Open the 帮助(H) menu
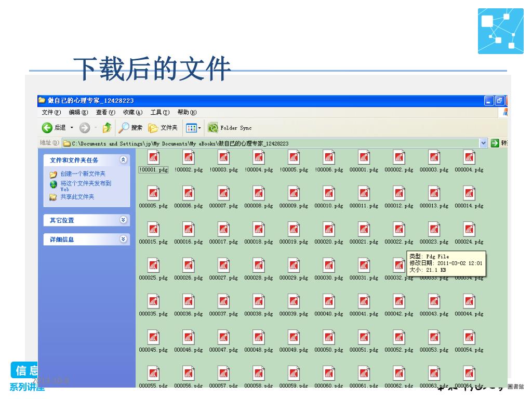 pyautogui.click(x=187, y=112)
